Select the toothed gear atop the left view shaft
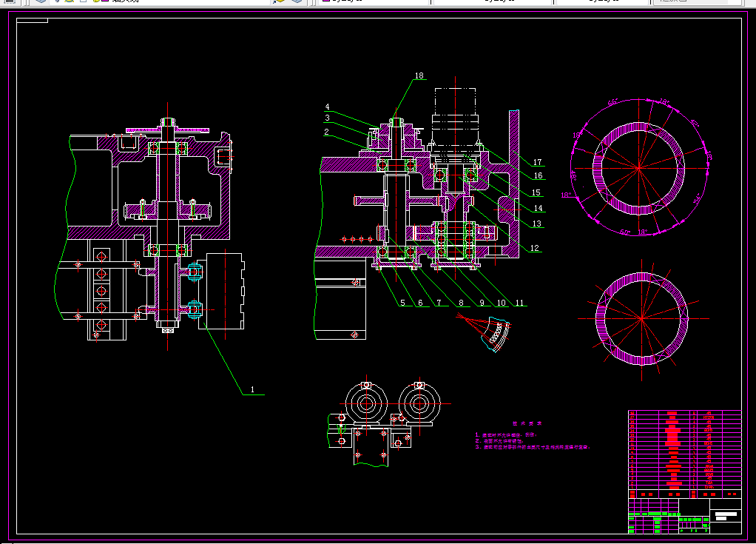Image resolution: width=756 pixels, height=544 pixels. coord(167,130)
